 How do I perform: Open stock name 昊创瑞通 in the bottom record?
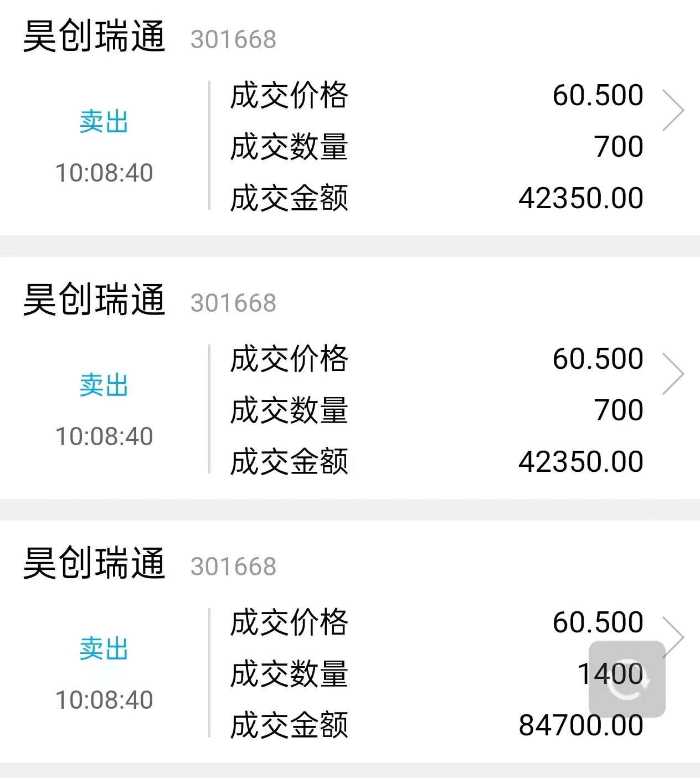94,564
